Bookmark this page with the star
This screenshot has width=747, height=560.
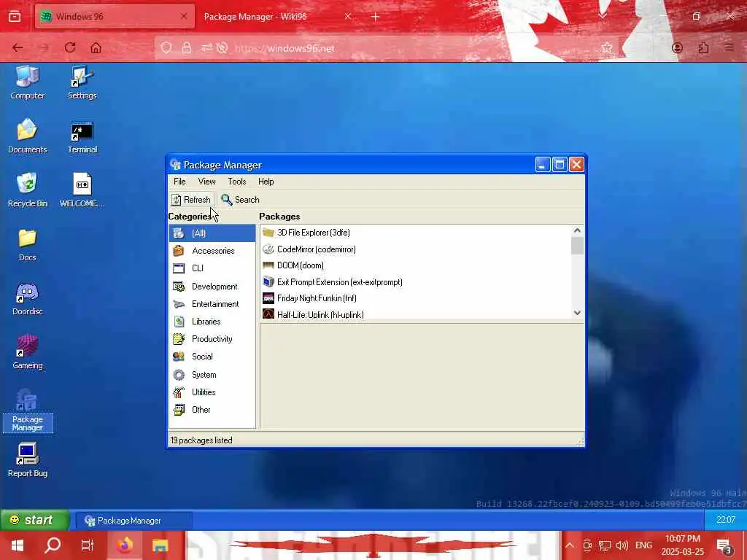tap(606, 47)
